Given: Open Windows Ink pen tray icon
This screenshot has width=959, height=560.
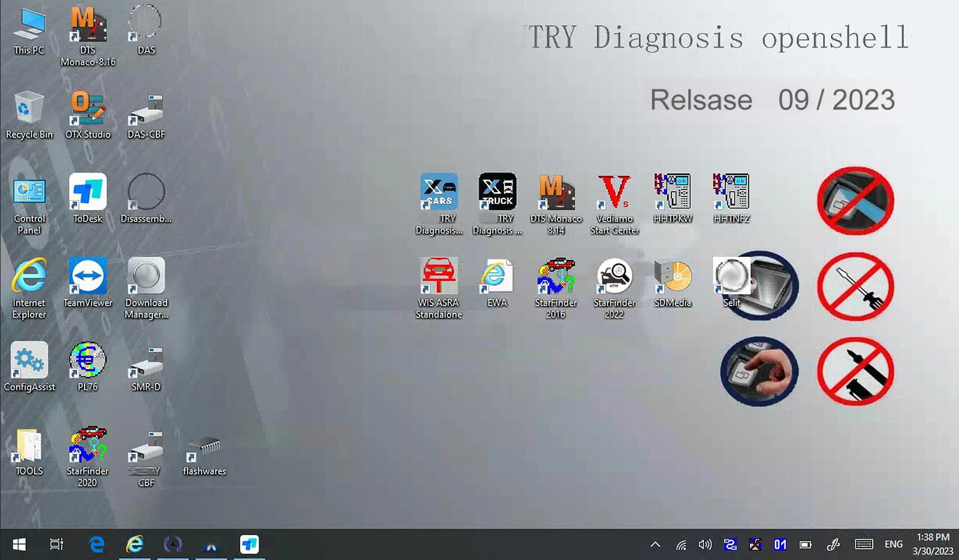Looking at the screenshot, I should (833, 544).
